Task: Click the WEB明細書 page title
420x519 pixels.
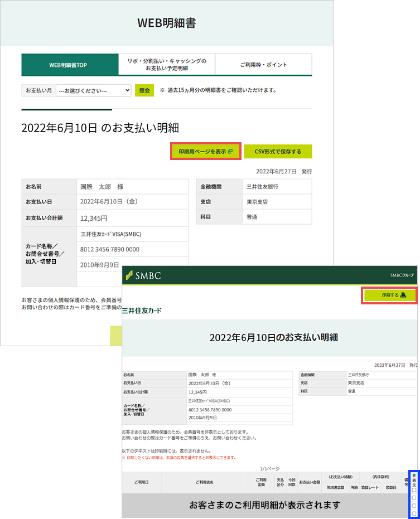Action: coord(167,23)
